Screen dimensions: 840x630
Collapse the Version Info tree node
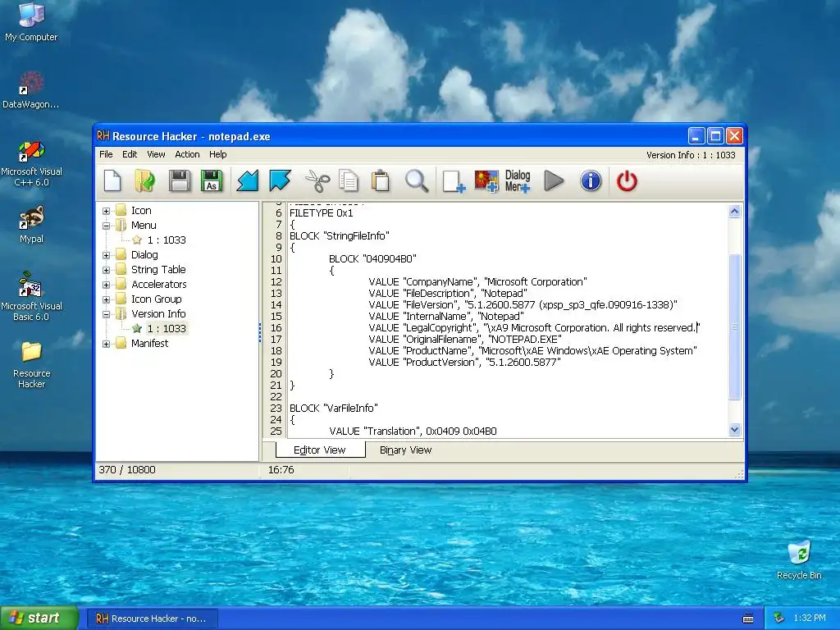(106, 314)
